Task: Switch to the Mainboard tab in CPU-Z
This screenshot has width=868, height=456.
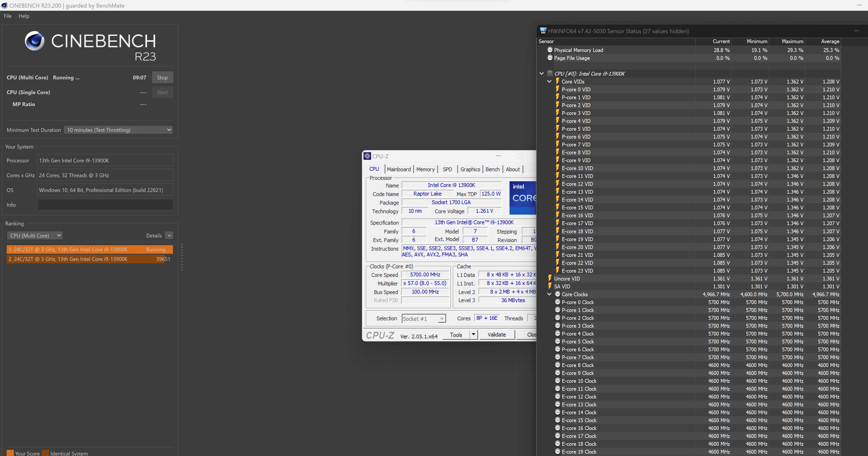Action: click(x=399, y=169)
